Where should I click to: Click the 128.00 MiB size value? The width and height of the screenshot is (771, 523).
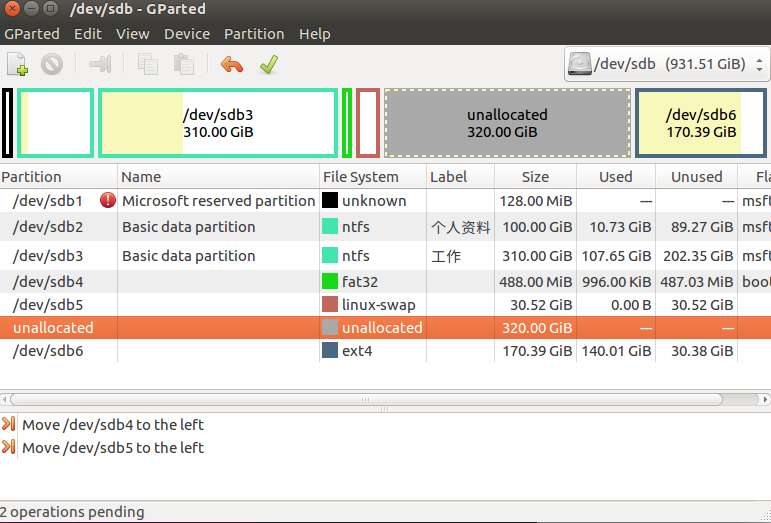(x=536, y=201)
